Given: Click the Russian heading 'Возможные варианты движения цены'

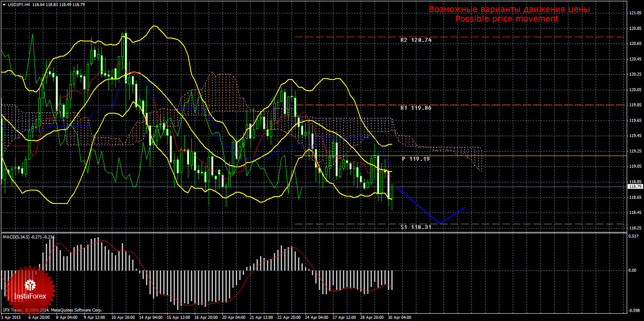Looking at the screenshot, I should point(509,10).
